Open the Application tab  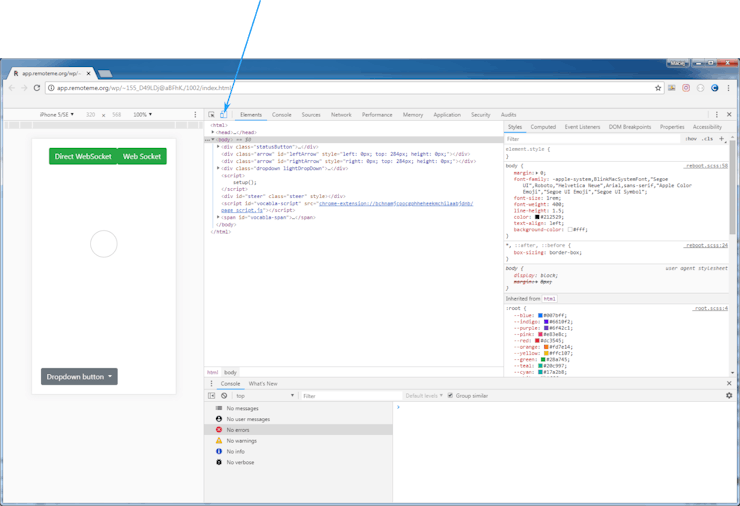[447, 115]
